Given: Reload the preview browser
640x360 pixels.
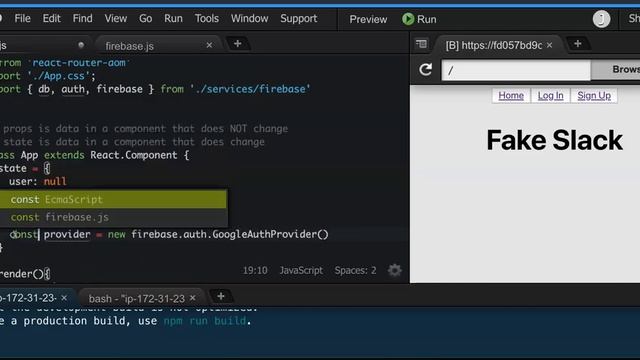Looking at the screenshot, I should (425, 69).
